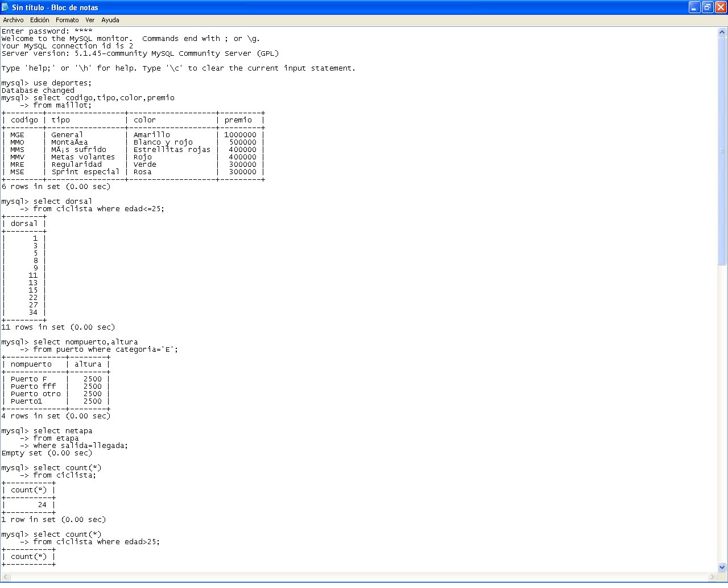Click the Notepad icon in title bar
The height and width of the screenshot is (588, 728).
pyautogui.click(x=6, y=7)
